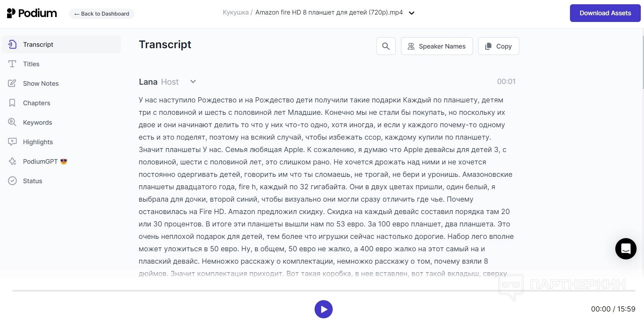This screenshot has width=644, height=320.
Task: Click the Podium logo
Action: tap(32, 13)
